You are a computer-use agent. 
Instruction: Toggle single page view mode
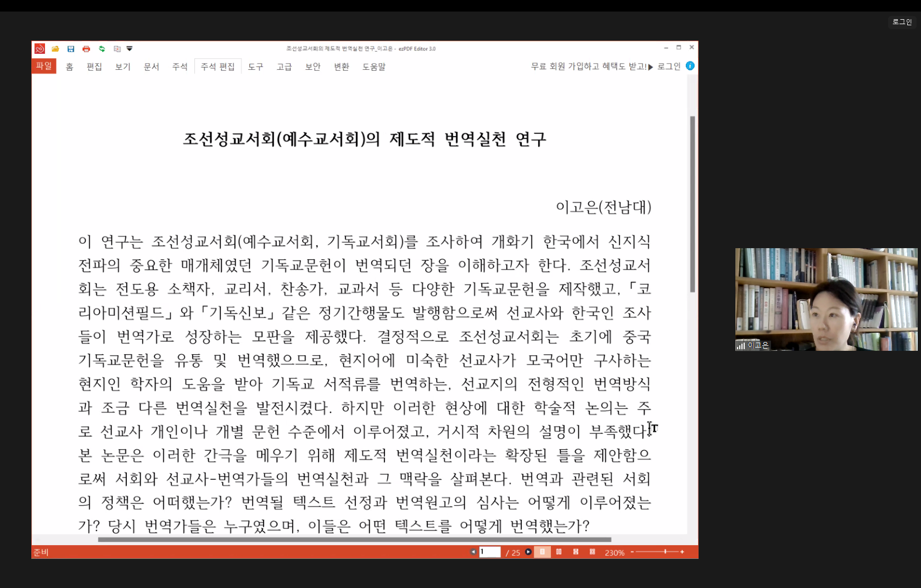542,552
